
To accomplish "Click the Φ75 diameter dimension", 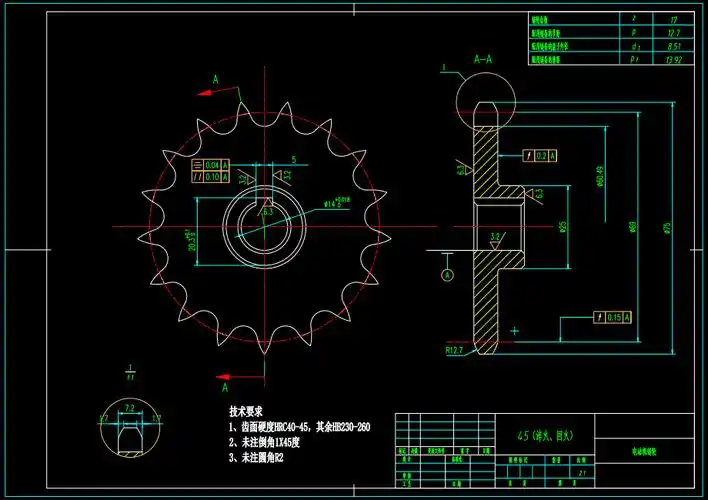I will pyautogui.click(x=667, y=228).
